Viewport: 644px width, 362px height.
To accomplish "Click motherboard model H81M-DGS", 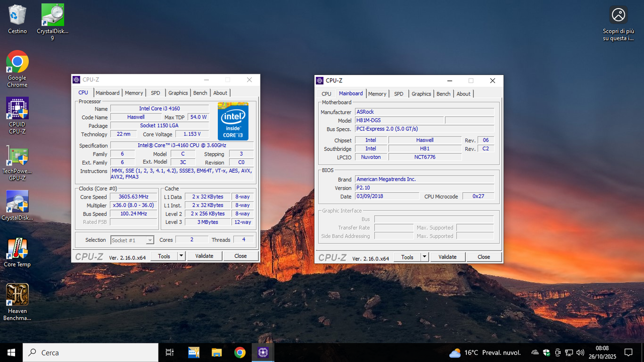I will coord(399,121).
